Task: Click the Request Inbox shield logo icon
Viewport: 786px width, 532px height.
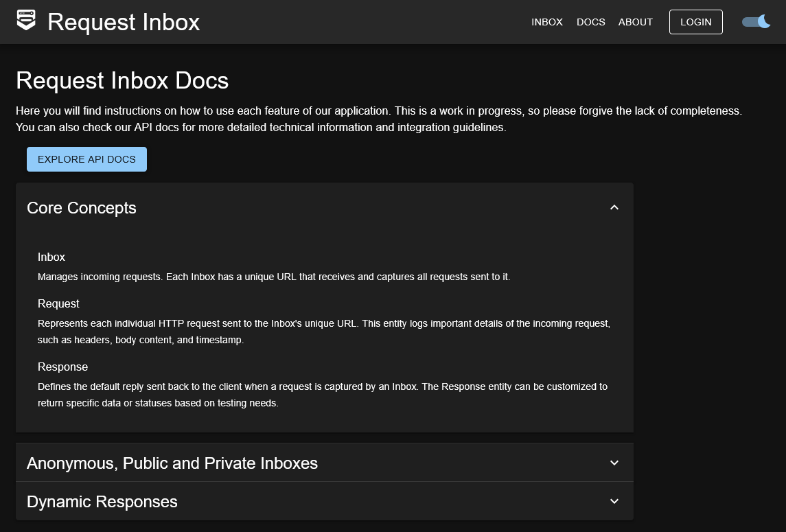Action: coord(26,21)
